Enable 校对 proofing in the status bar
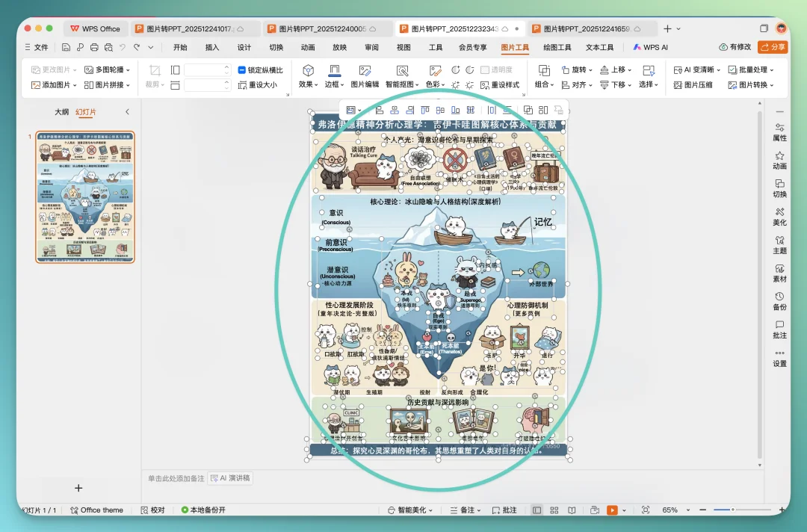Screen dimensions: 807x532 (x=152, y=510)
